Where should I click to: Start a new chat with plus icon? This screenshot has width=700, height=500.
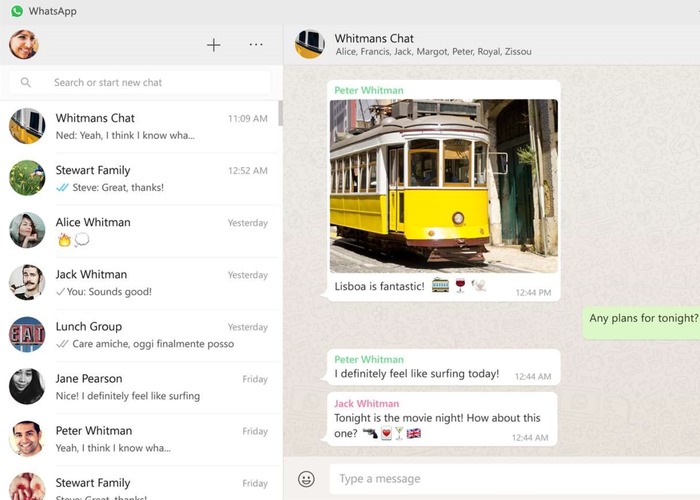point(214,45)
